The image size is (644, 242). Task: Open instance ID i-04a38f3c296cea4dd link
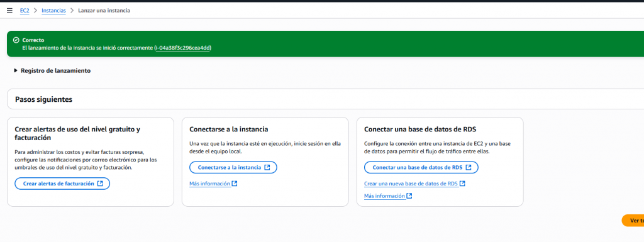pos(183,48)
